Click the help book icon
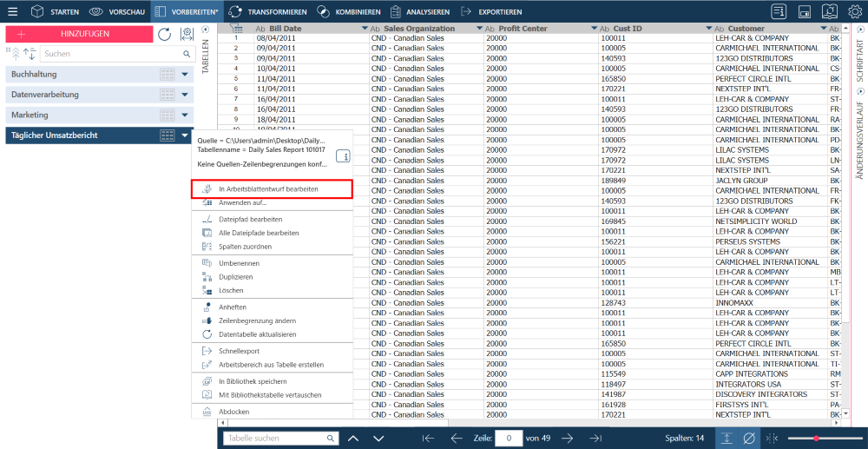868x449 pixels. 829,12
